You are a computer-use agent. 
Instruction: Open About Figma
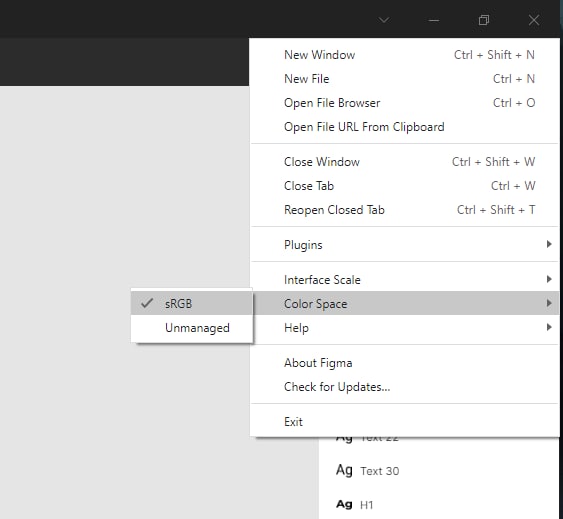[404, 363]
